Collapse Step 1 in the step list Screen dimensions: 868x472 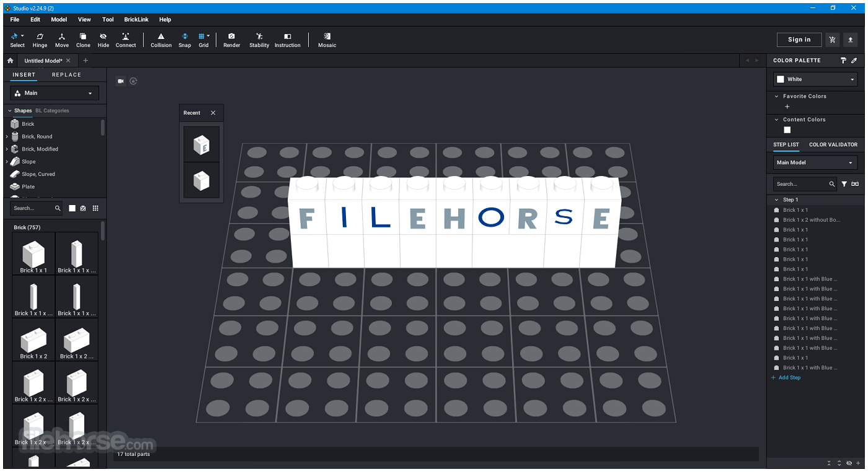[776, 199]
